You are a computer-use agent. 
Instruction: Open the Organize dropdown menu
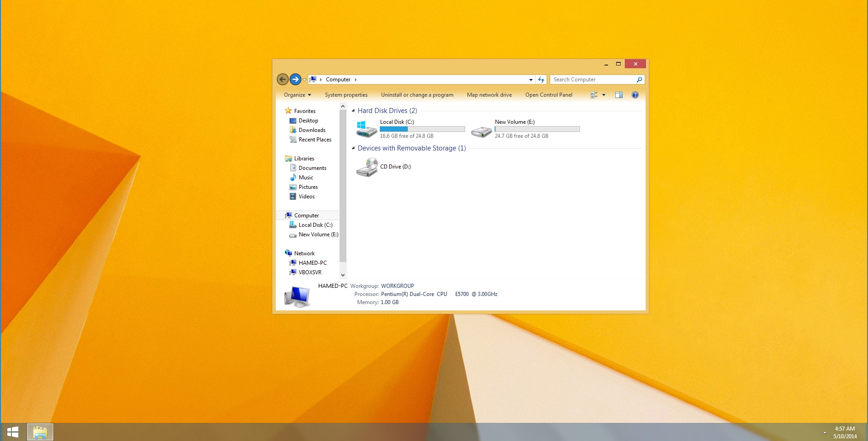click(297, 95)
